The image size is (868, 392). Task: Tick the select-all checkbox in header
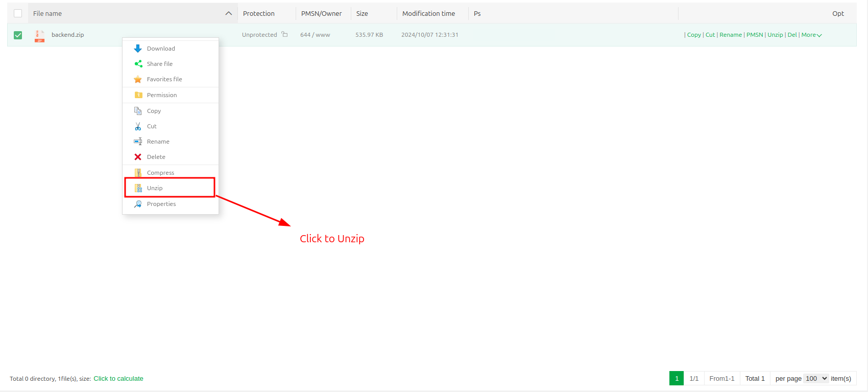click(x=18, y=13)
